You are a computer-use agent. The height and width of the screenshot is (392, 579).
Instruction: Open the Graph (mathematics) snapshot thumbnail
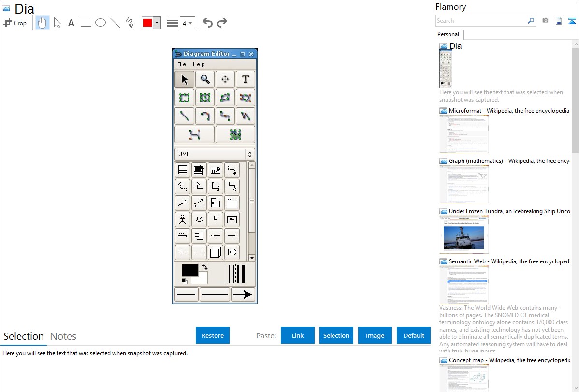(464, 184)
